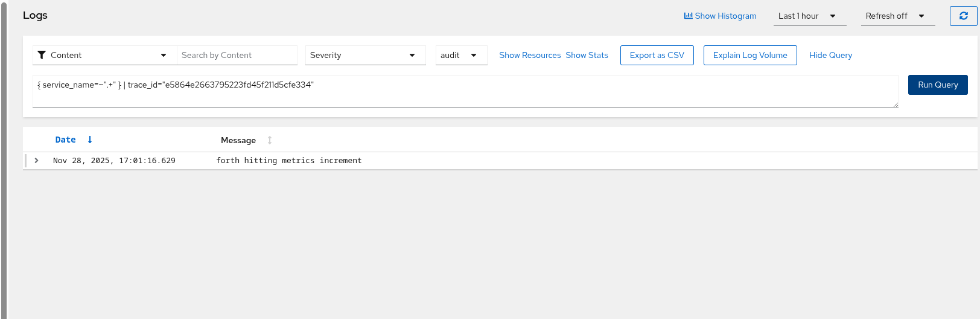Click the histogram chart icon
This screenshot has width=980, height=319.
[688, 16]
